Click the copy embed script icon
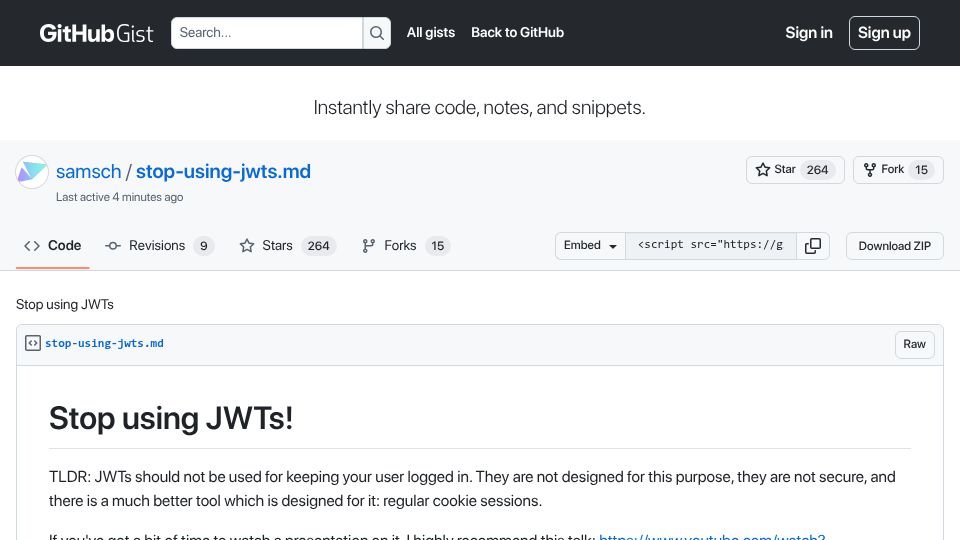The image size is (960, 540). (x=812, y=246)
